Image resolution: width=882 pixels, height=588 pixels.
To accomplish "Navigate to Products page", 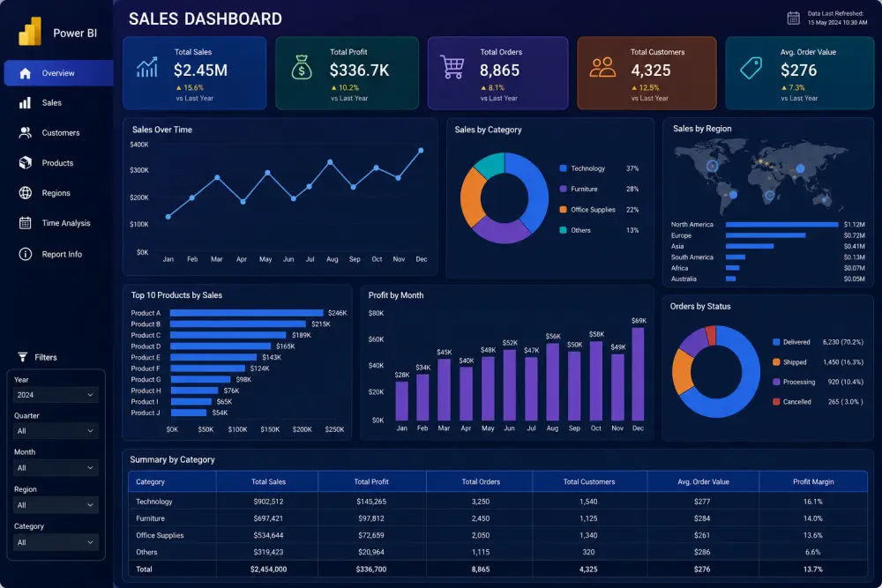I will [57, 163].
